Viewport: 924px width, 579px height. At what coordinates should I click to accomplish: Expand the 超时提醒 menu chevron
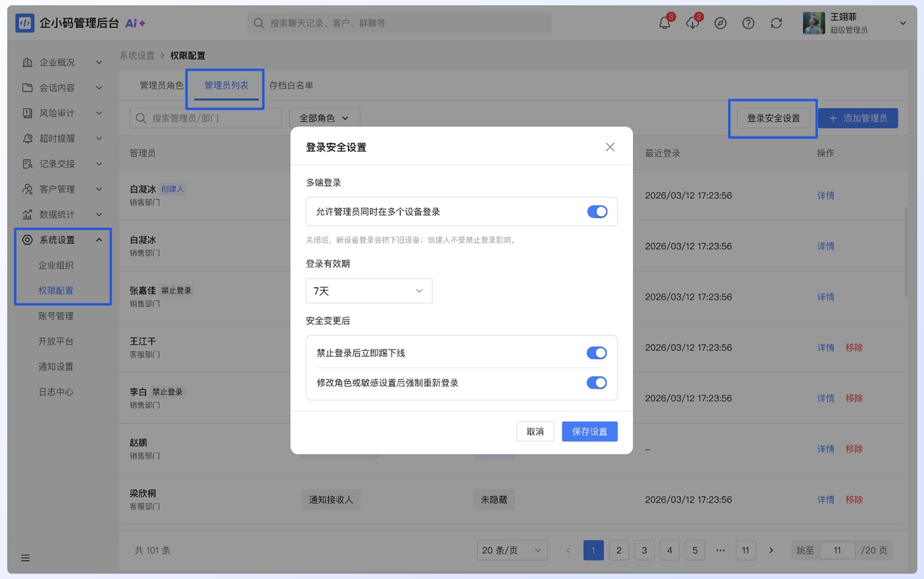99,138
